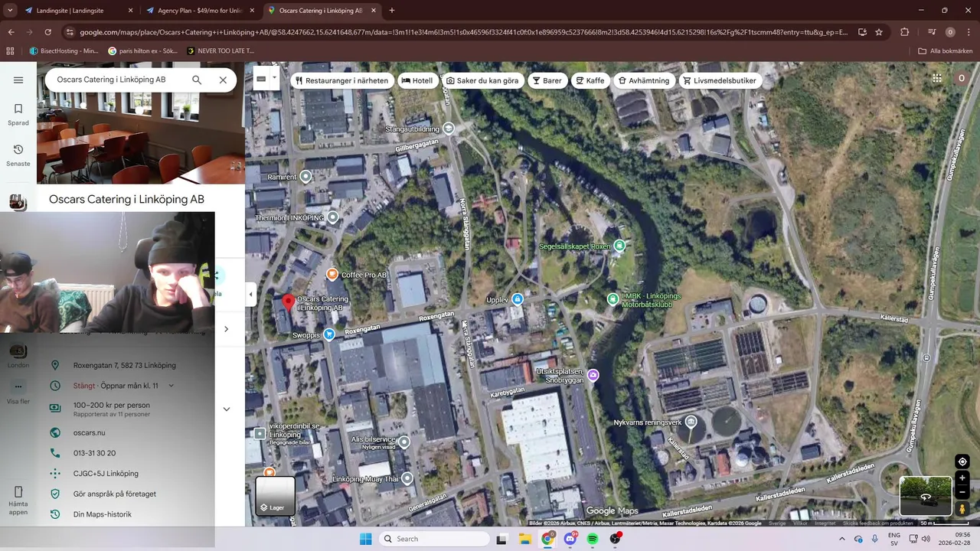
Task: Reload the page
Action: pyautogui.click(x=47, y=32)
